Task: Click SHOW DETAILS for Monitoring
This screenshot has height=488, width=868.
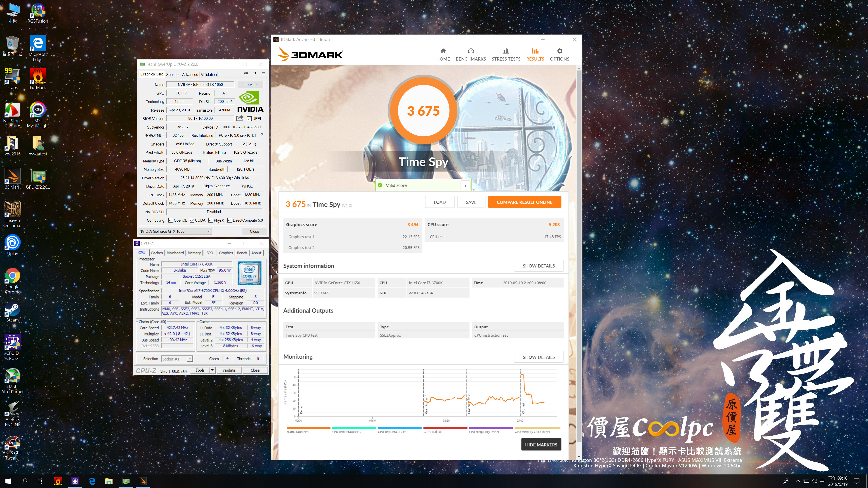Action: 538,357
